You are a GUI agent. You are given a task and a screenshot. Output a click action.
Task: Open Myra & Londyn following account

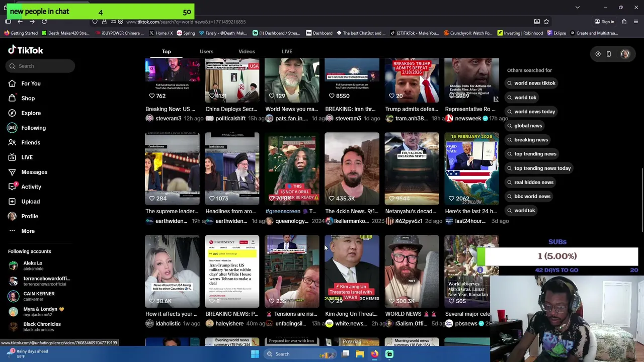click(40, 312)
